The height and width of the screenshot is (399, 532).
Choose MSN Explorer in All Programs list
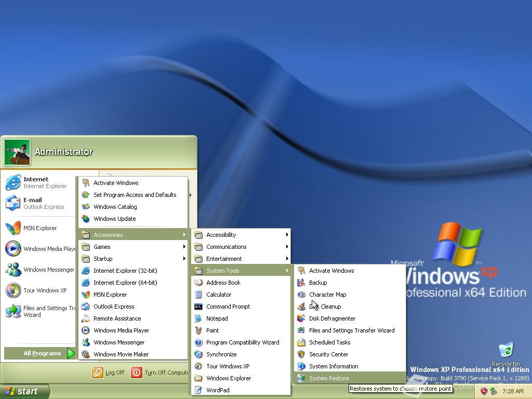pyautogui.click(x=133, y=295)
